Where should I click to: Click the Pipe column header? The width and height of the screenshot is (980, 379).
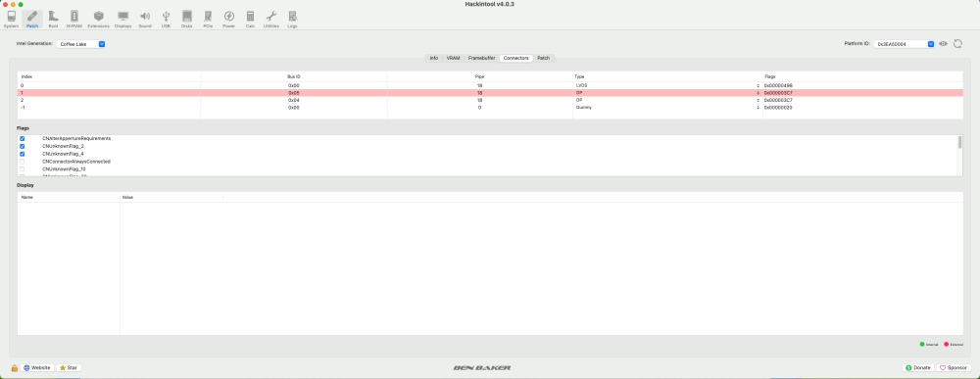[479, 76]
